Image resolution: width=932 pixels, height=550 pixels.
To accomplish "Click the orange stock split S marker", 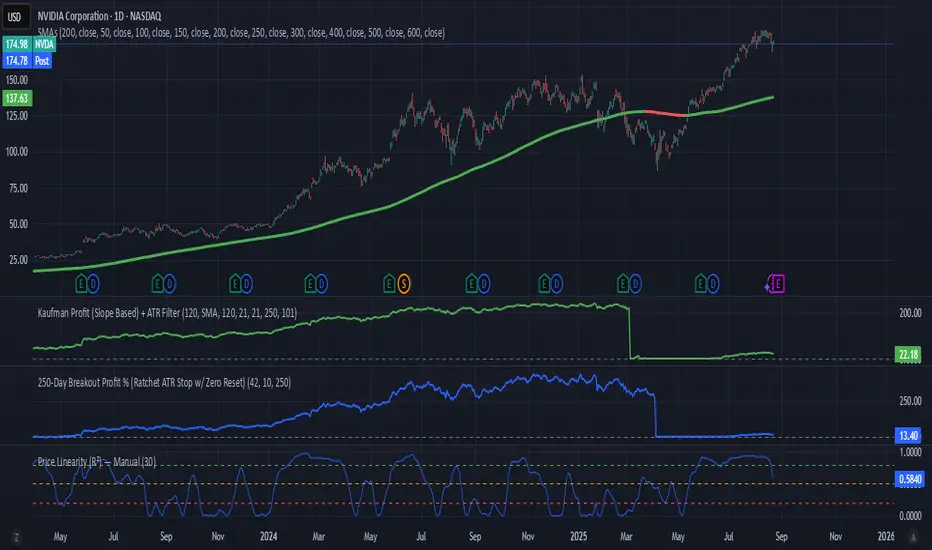I will click(x=404, y=284).
